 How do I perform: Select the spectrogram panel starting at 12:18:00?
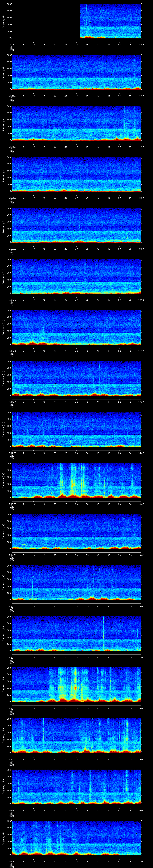coord(77,736)
